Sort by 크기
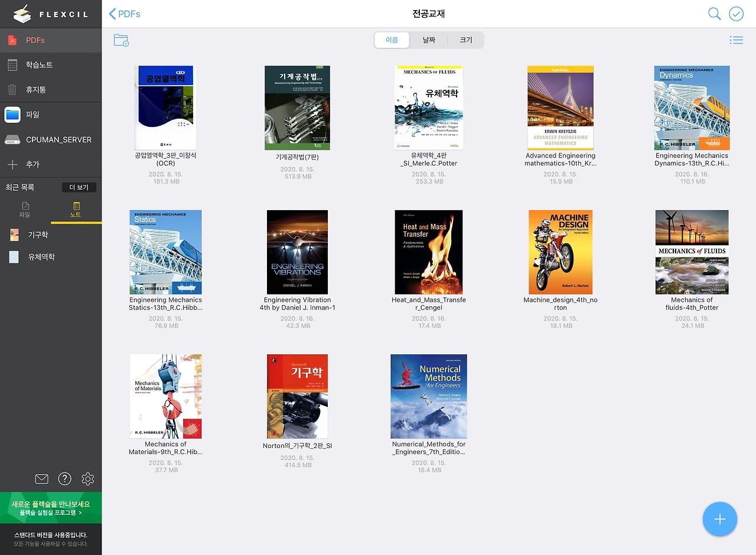The image size is (756, 555). 466,40
